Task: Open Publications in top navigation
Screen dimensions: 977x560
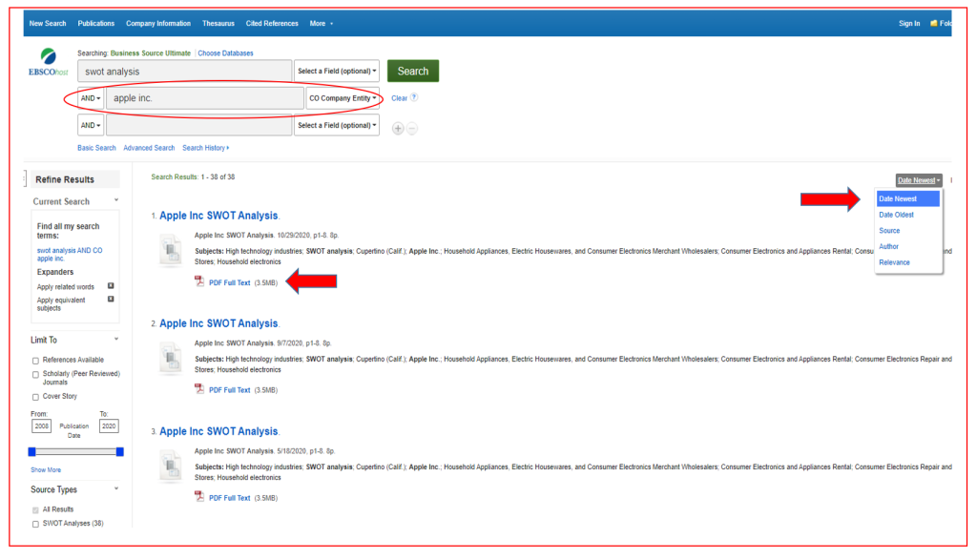Action: [x=96, y=23]
